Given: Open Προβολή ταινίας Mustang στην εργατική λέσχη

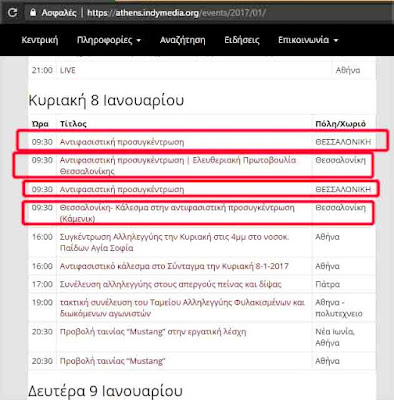Looking at the screenshot, I should pos(153,332).
